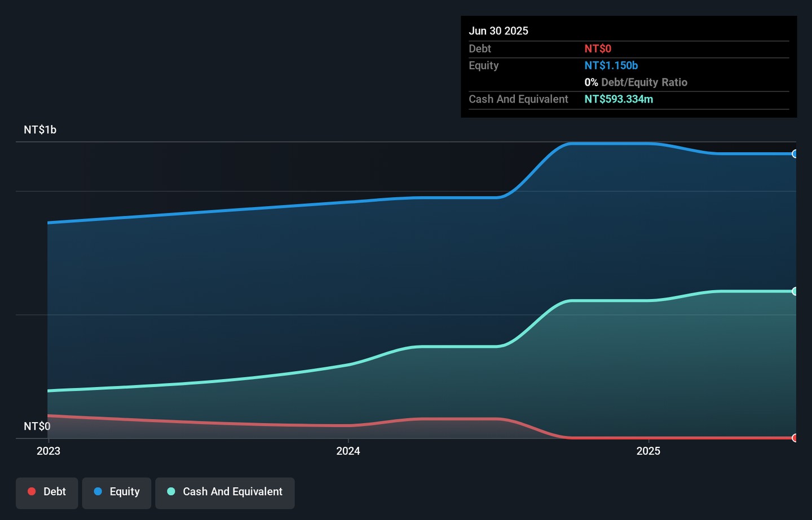Click the Cash value NT$593.334m in tooltip
Screen dimensions: 812x520
(619, 100)
